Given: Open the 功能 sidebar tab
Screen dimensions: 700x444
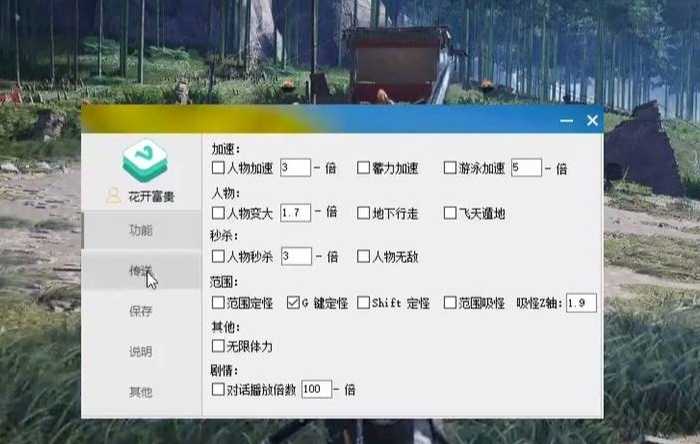Looking at the screenshot, I should point(142,230).
